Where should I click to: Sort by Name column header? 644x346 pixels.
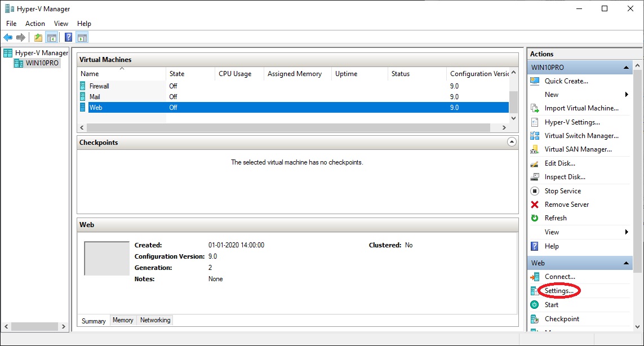coord(122,74)
